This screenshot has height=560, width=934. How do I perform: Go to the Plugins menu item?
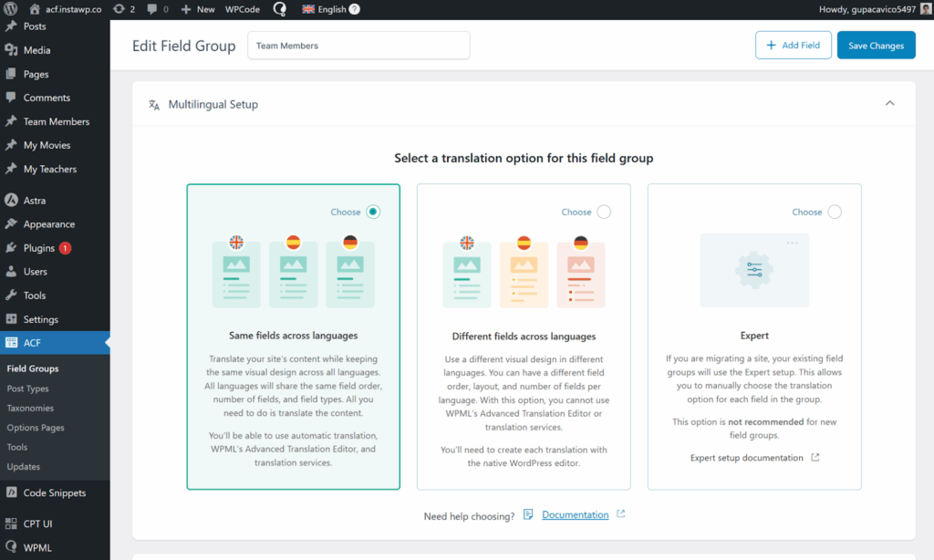tap(36, 247)
